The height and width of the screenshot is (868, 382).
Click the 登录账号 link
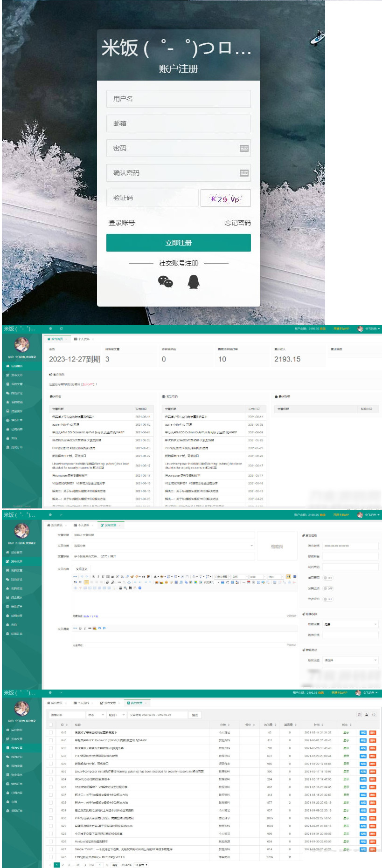122,223
